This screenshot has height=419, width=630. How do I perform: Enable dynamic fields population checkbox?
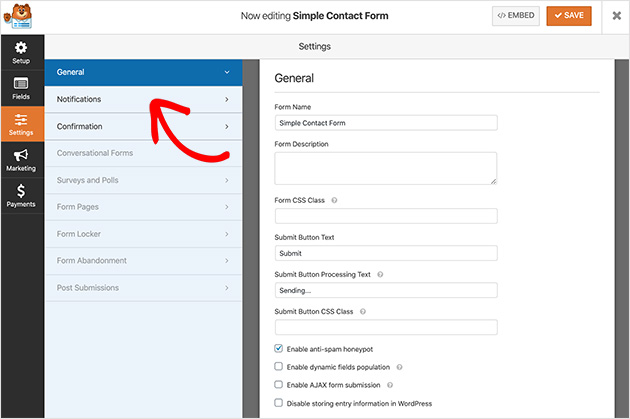click(x=279, y=367)
